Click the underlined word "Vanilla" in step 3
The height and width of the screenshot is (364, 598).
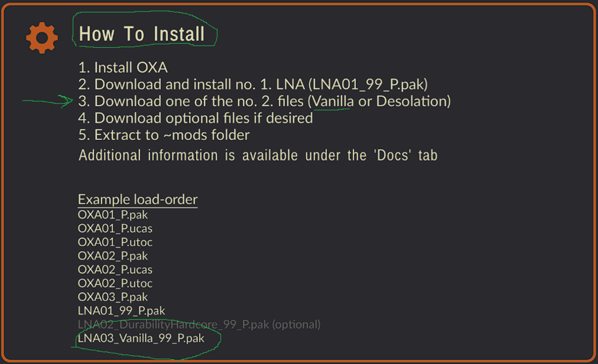333,102
